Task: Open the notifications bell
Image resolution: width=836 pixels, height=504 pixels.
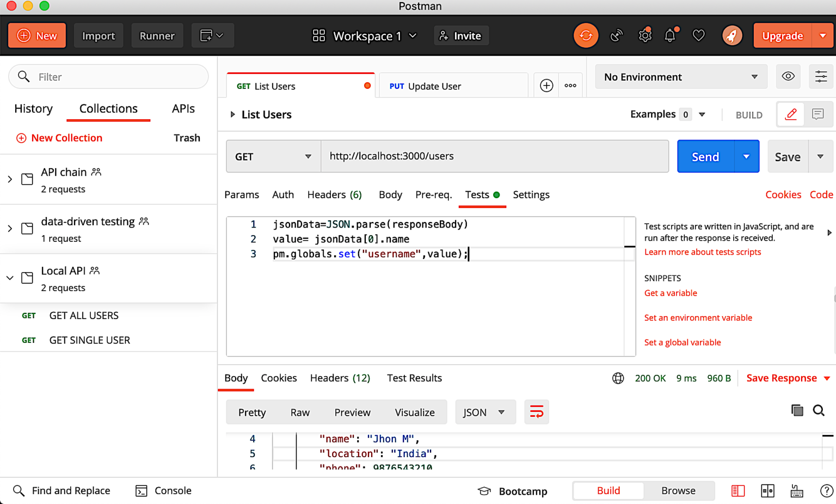Action: [x=670, y=36]
